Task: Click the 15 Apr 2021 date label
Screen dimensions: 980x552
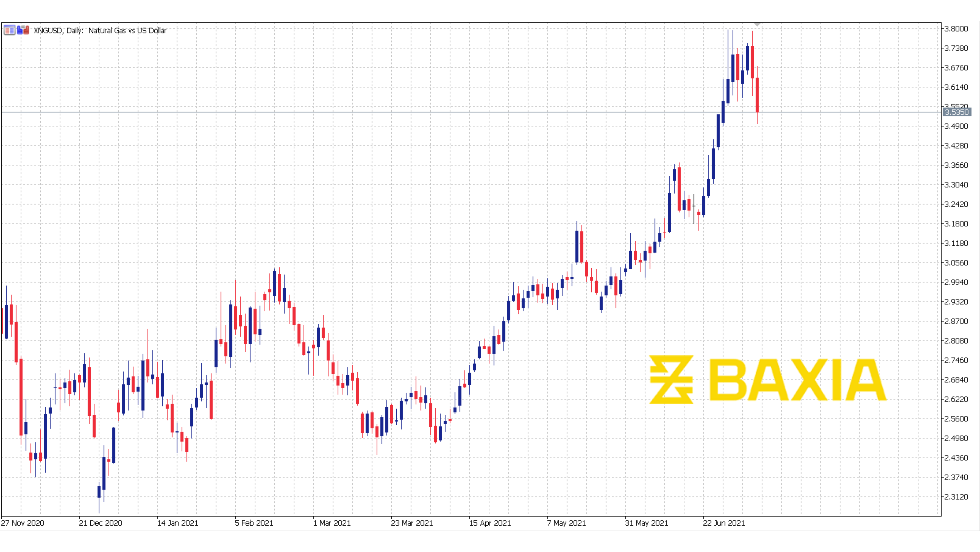Action: pyautogui.click(x=490, y=523)
